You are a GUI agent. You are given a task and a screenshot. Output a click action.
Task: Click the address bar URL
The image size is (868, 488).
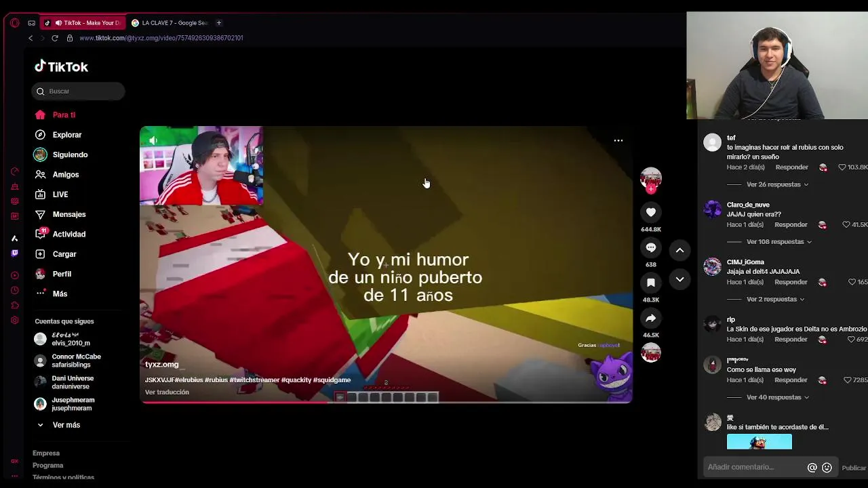161,38
